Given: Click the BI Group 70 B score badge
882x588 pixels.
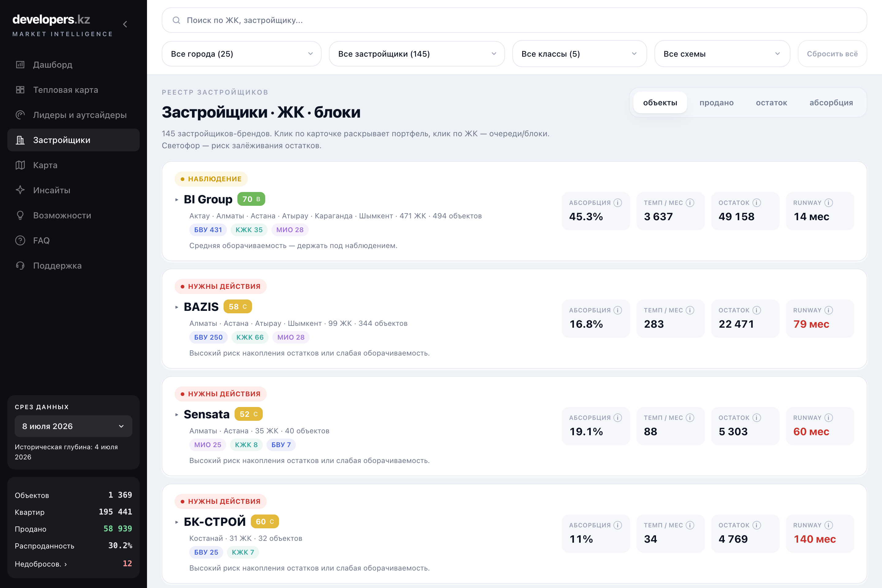Looking at the screenshot, I should (251, 199).
